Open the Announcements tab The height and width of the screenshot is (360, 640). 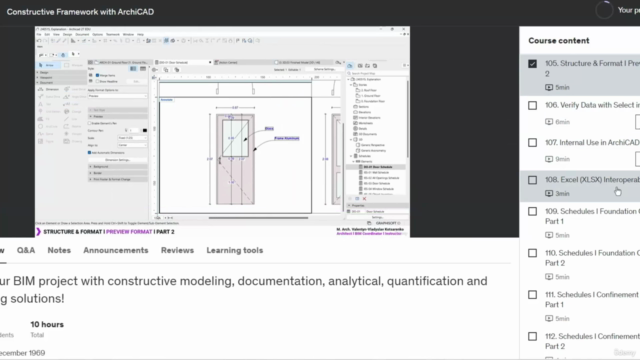tap(116, 250)
